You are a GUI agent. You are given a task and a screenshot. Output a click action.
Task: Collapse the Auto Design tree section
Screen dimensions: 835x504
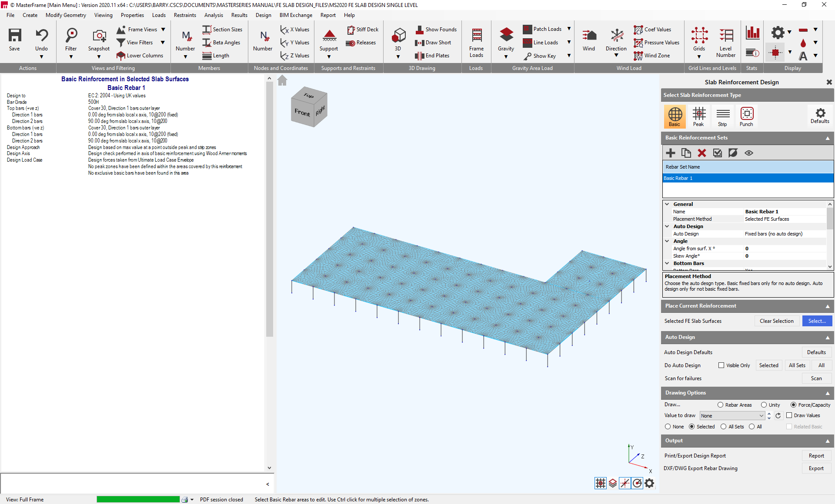tap(667, 226)
